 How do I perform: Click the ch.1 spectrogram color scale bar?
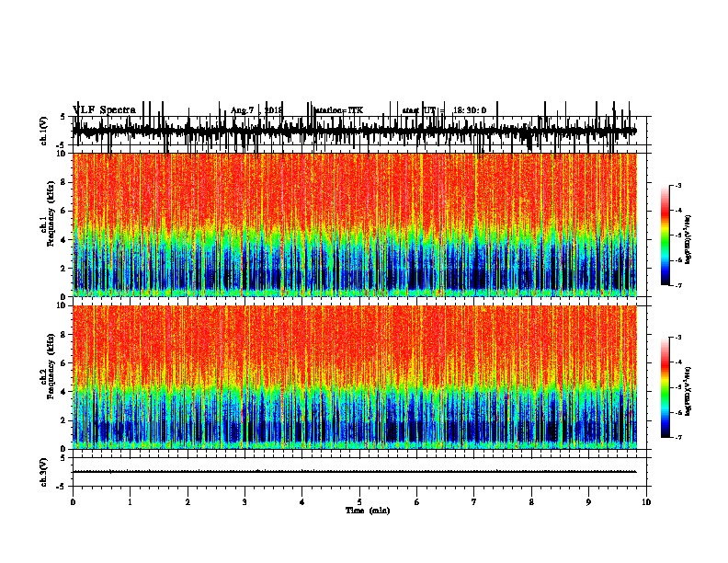click(x=665, y=235)
